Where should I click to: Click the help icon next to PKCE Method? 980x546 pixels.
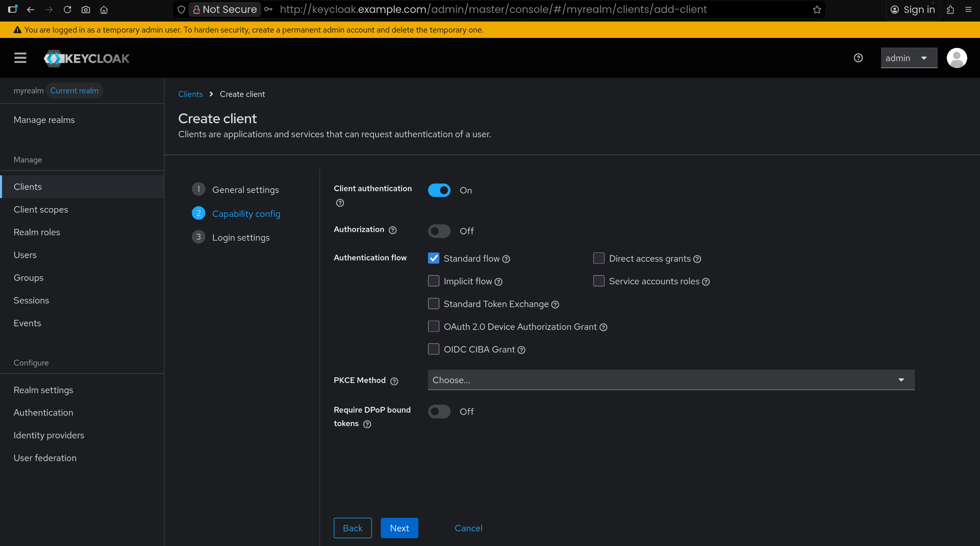point(394,381)
